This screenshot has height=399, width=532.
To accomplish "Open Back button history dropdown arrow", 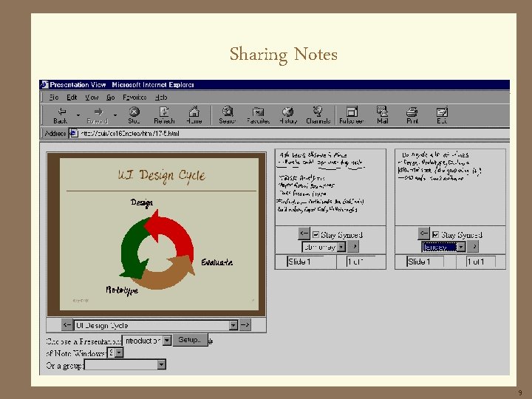I will coord(78,115).
